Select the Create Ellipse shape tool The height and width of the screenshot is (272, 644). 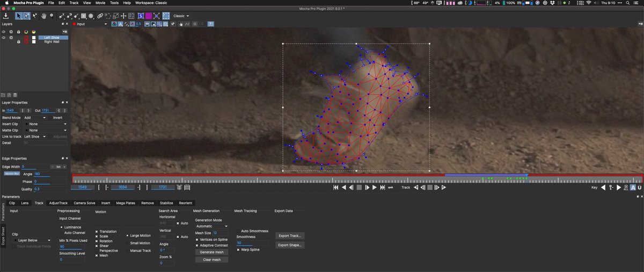coord(91,16)
